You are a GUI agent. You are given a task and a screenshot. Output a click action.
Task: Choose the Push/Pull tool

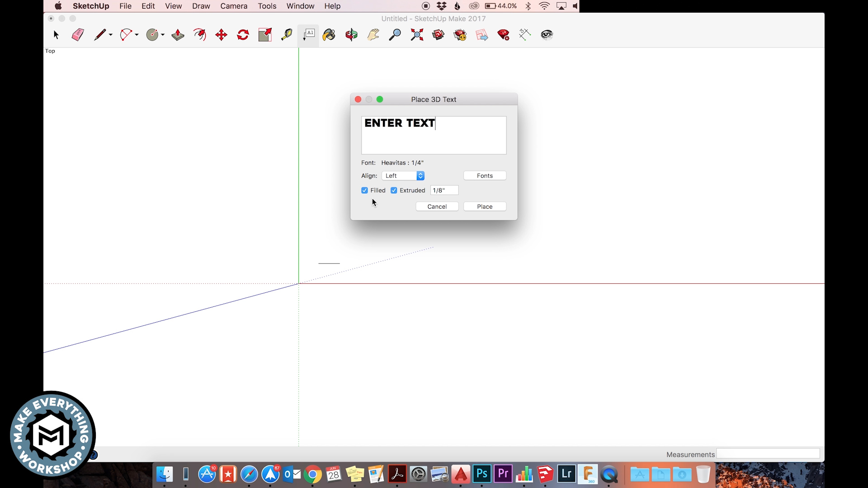pyautogui.click(x=178, y=35)
